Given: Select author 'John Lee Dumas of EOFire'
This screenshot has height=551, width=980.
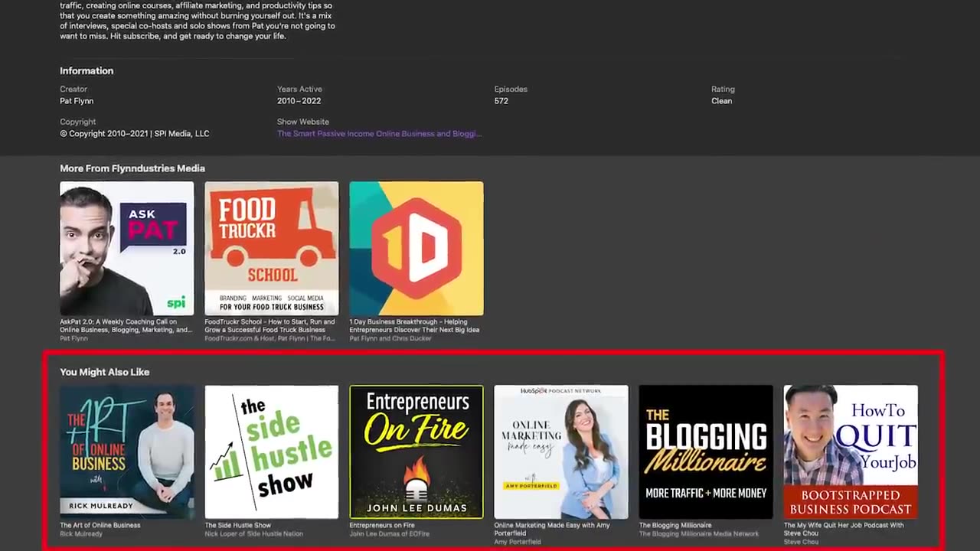Looking at the screenshot, I should [390, 533].
